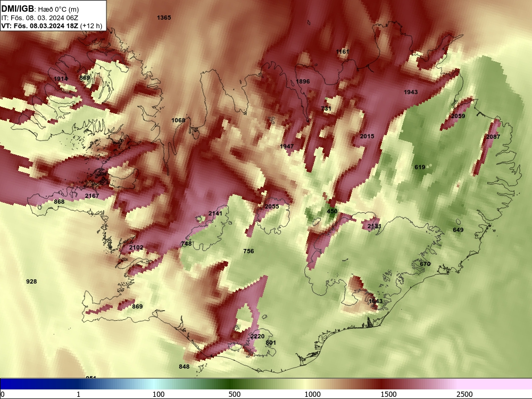Click the 2015 value label
The width and height of the screenshot is (532, 399).
pos(367,136)
